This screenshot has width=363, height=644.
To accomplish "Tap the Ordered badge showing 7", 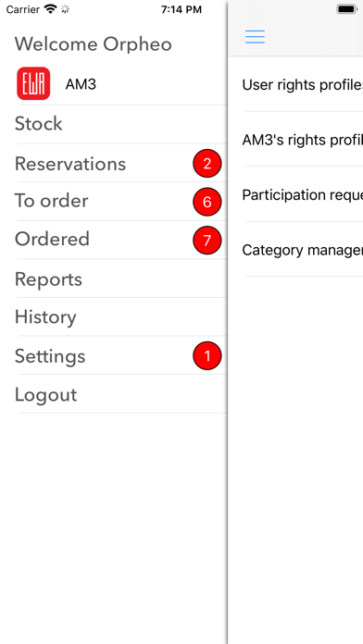I will click(x=207, y=241).
